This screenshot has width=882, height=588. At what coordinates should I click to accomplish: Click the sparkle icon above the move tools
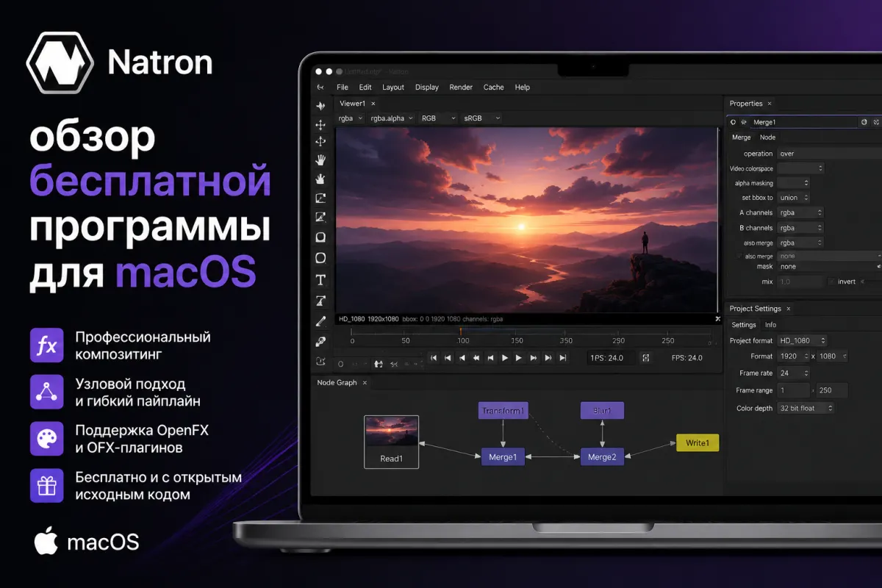(x=320, y=106)
